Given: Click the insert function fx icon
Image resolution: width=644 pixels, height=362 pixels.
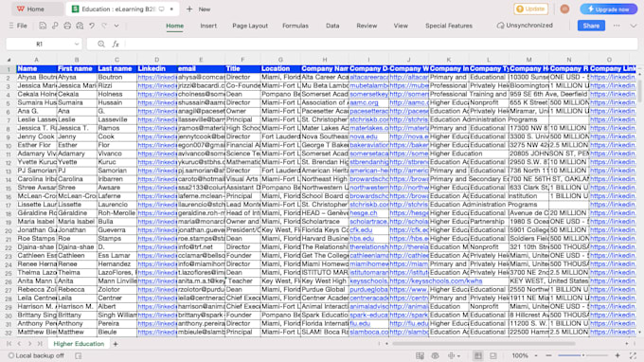Looking at the screenshot, I should [116, 44].
